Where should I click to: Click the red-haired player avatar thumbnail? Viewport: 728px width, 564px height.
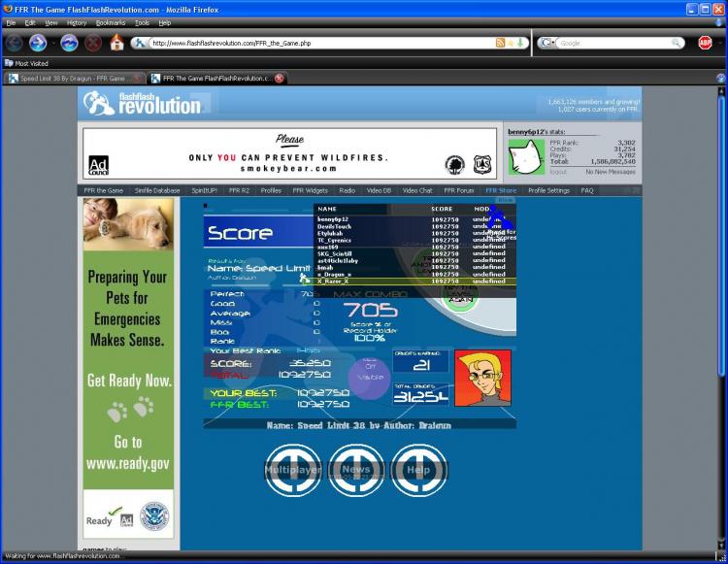[482, 378]
